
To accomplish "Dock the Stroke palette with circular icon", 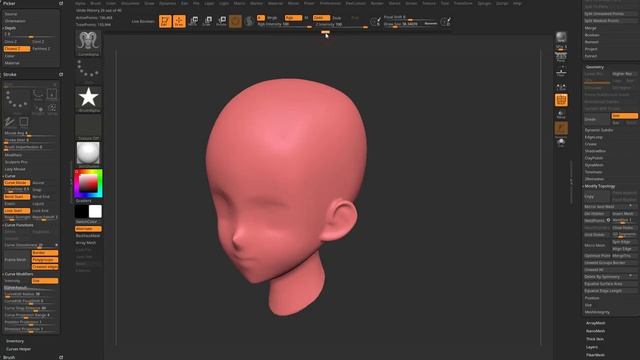I will click(x=61, y=75).
